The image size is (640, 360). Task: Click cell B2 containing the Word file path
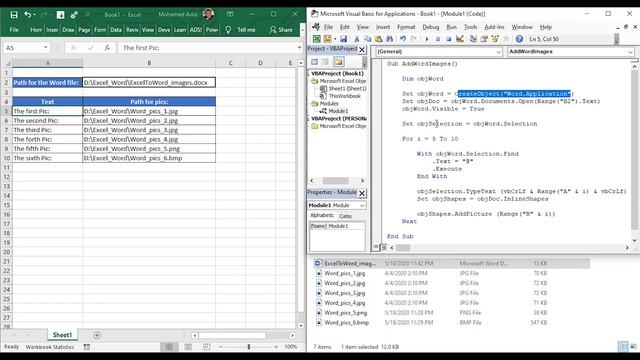tap(149, 82)
